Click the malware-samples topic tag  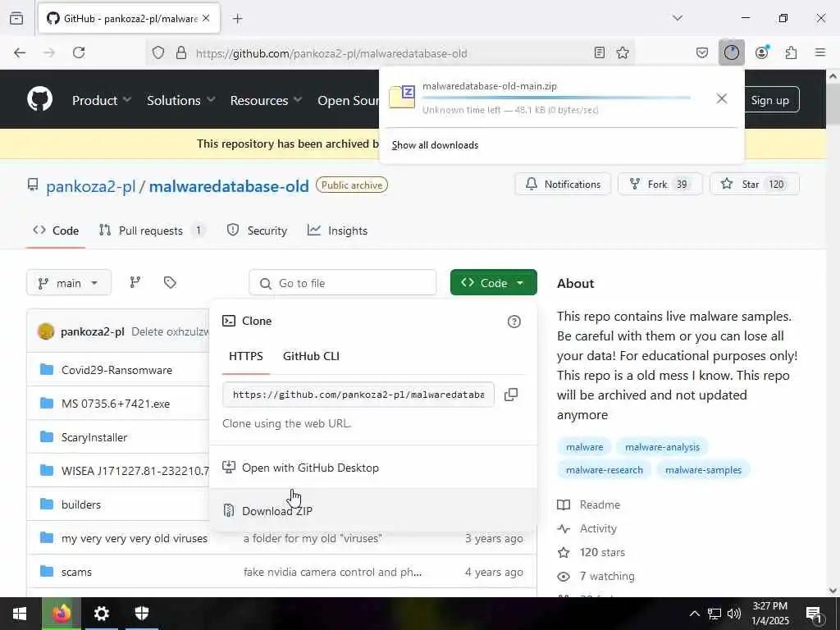(x=703, y=470)
